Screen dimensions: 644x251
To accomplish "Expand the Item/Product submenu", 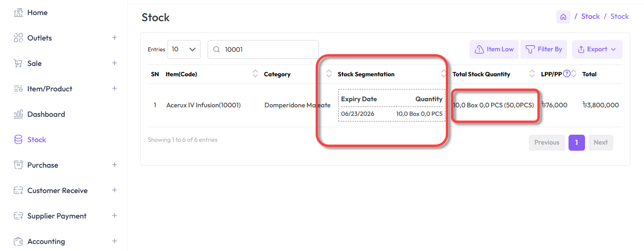I will tap(114, 89).
